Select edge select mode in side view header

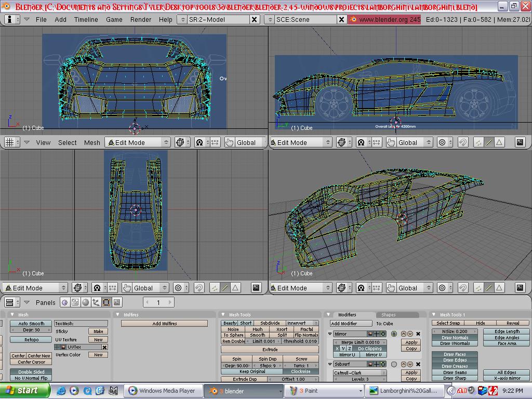(488, 142)
